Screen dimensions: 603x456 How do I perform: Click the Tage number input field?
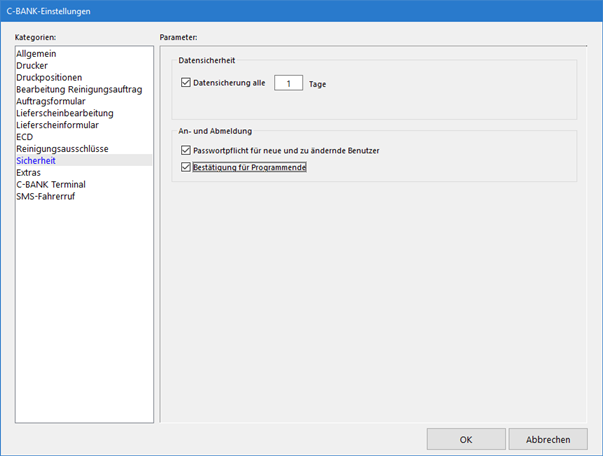[x=288, y=84]
